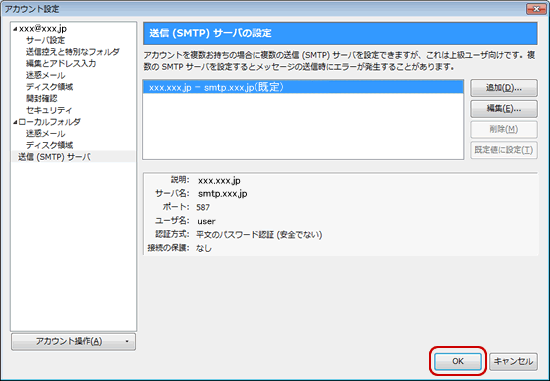Click the キャンセル button

513,361
